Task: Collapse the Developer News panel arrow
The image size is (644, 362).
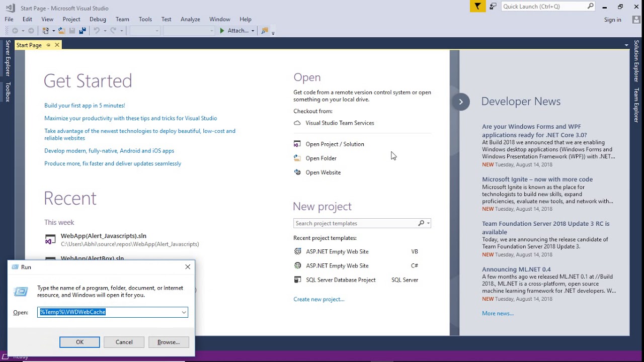Action: pyautogui.click(x=460, y=102)
